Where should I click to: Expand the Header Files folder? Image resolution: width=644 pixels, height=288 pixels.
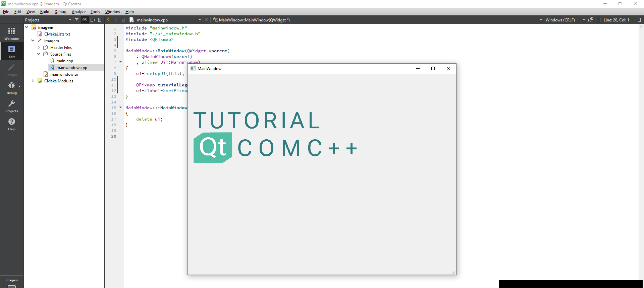pyautogui.click(x=39, y=47)
